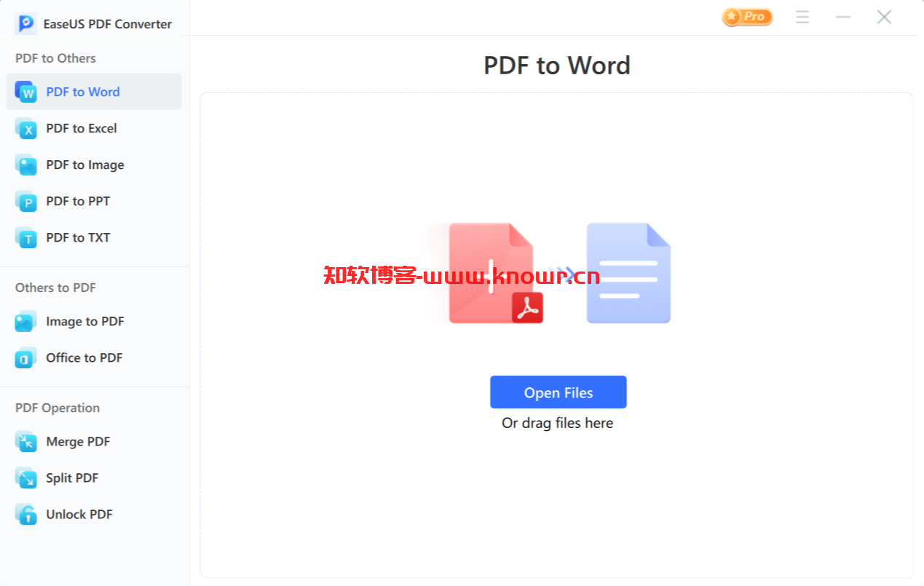Click the orange Pro badge

[747, 17]
